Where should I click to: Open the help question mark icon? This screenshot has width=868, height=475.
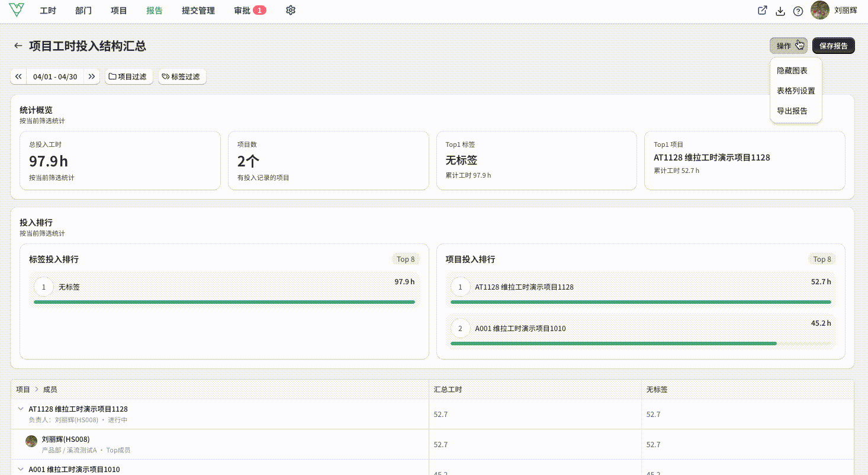point(798,11)
